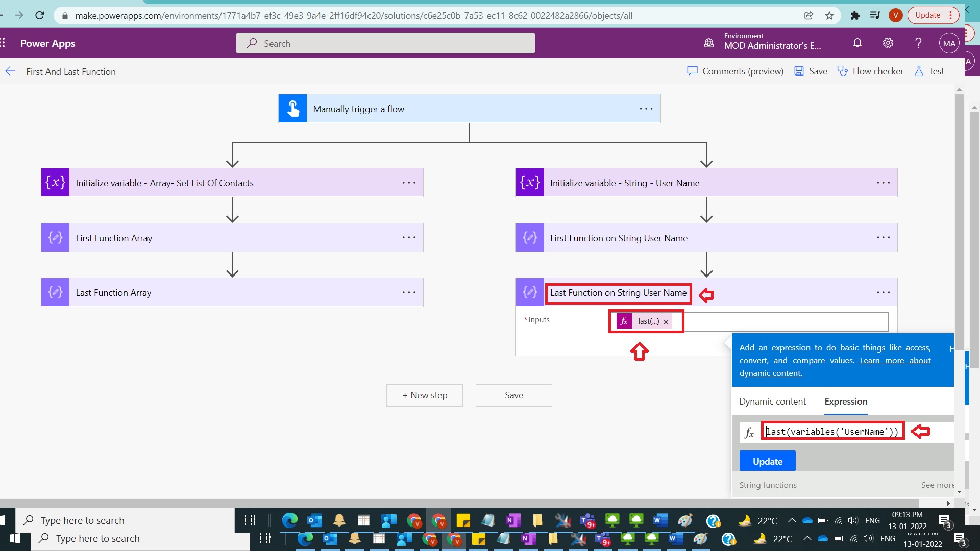Click the New step button
This screenshot has height=551, width=980.
425,395
